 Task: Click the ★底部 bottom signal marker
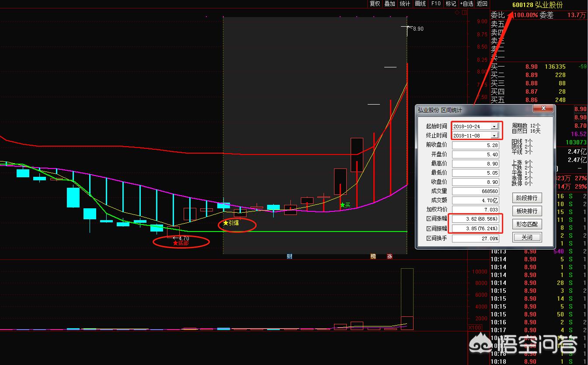181,243
